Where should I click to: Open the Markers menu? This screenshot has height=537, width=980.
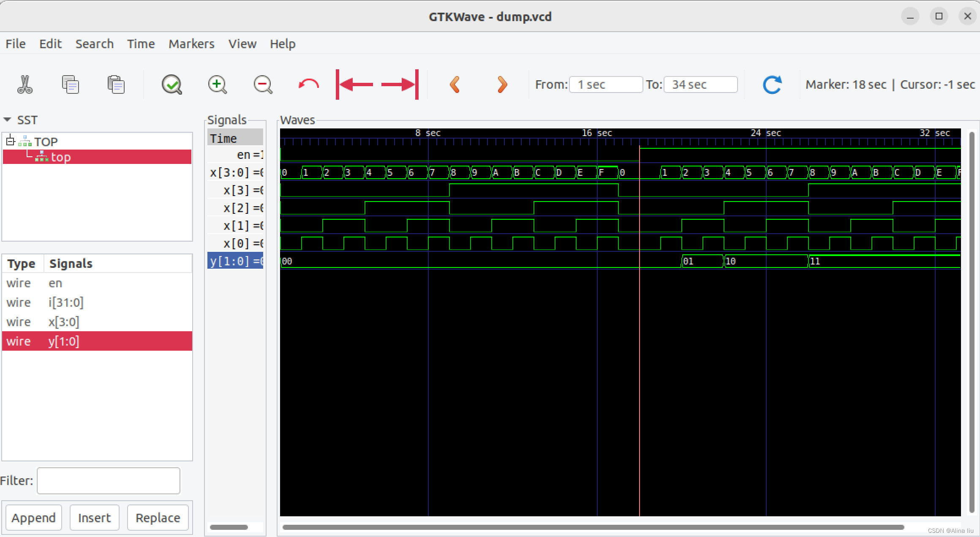tap(191, 44)
